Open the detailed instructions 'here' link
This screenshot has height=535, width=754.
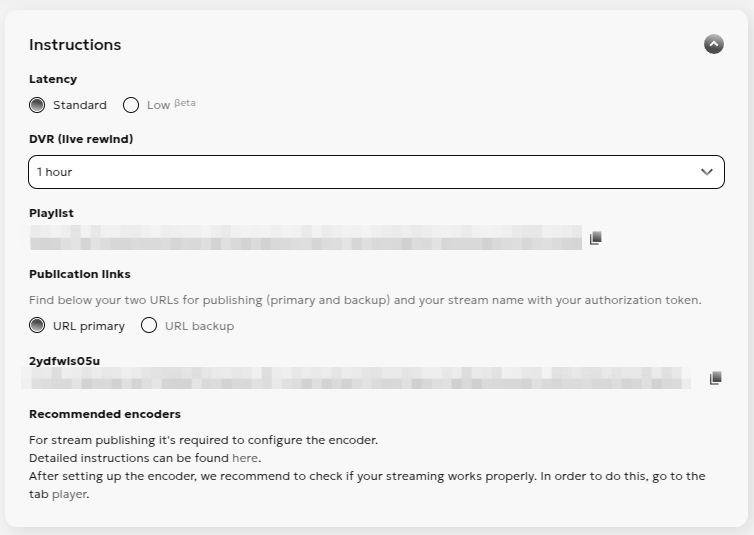[x=245, y=458]
